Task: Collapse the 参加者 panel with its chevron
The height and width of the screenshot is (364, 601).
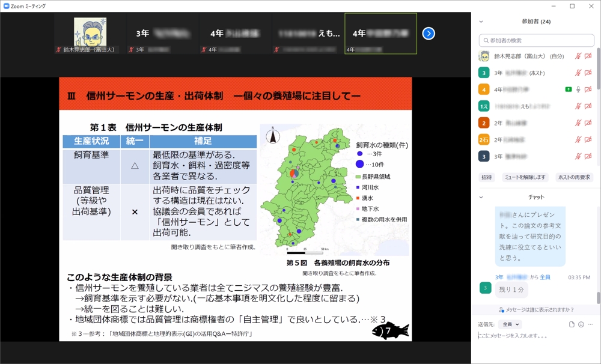Action: pyautogui.click(x=481, y=22)
